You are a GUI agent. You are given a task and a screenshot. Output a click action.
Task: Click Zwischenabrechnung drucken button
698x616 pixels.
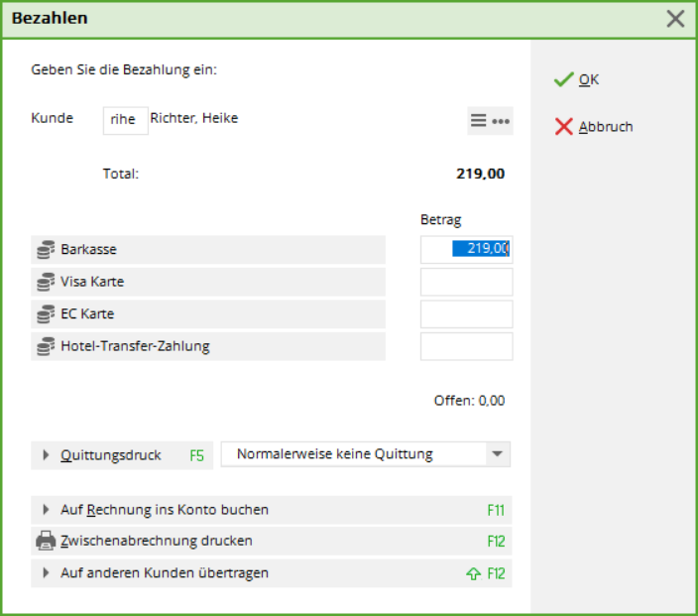tap(272, 542)
